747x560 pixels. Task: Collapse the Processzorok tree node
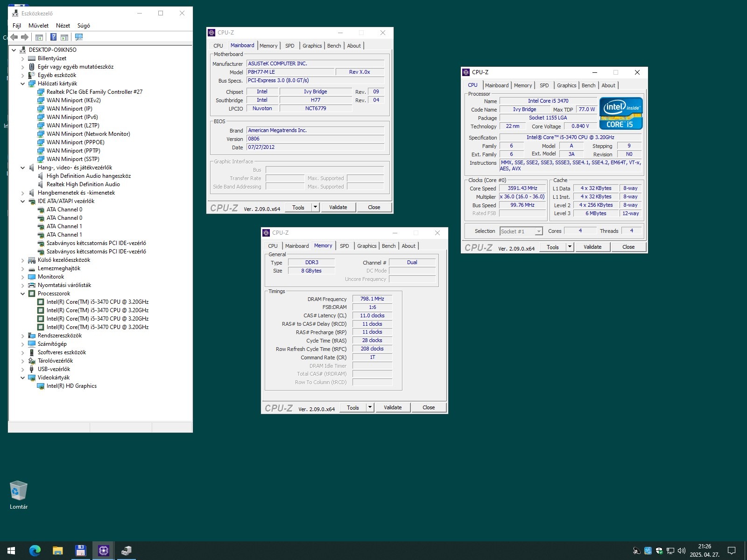(x=22, y=294)
